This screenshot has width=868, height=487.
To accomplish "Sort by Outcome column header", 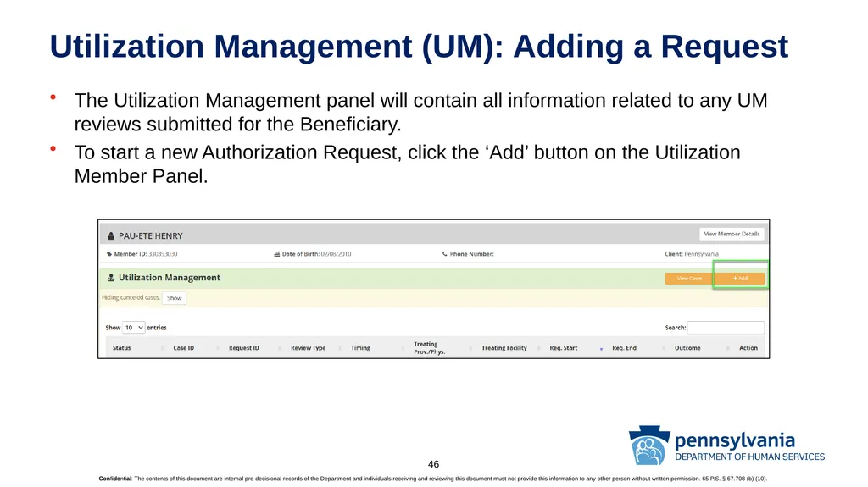I will [687, 348].
